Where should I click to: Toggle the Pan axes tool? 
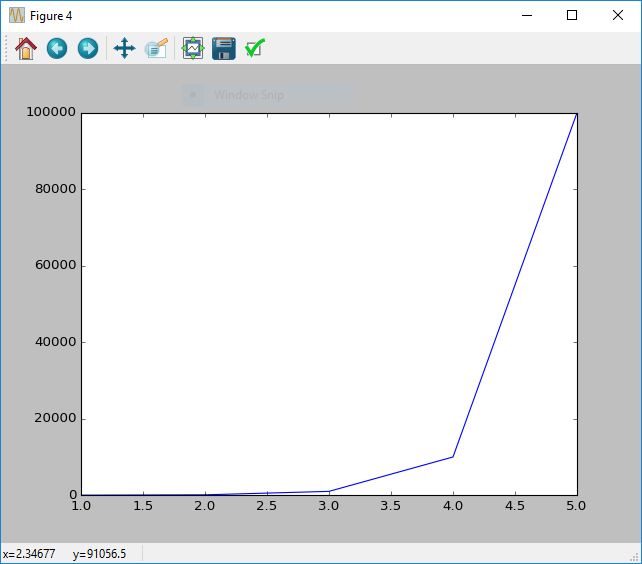124,48
